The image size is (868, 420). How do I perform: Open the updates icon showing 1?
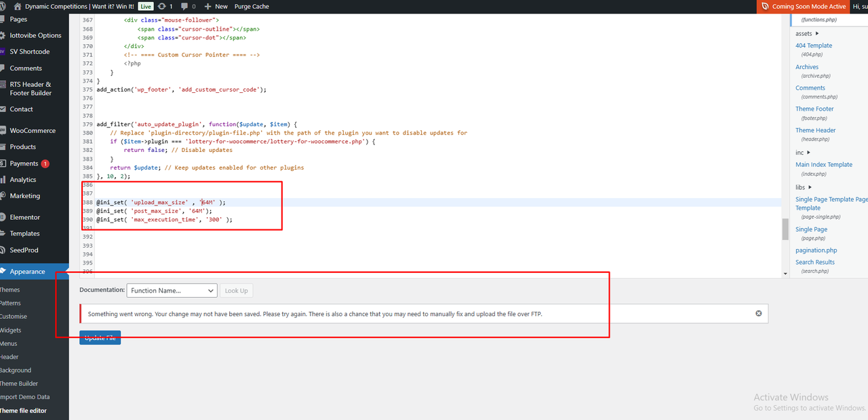click(161, 6)
